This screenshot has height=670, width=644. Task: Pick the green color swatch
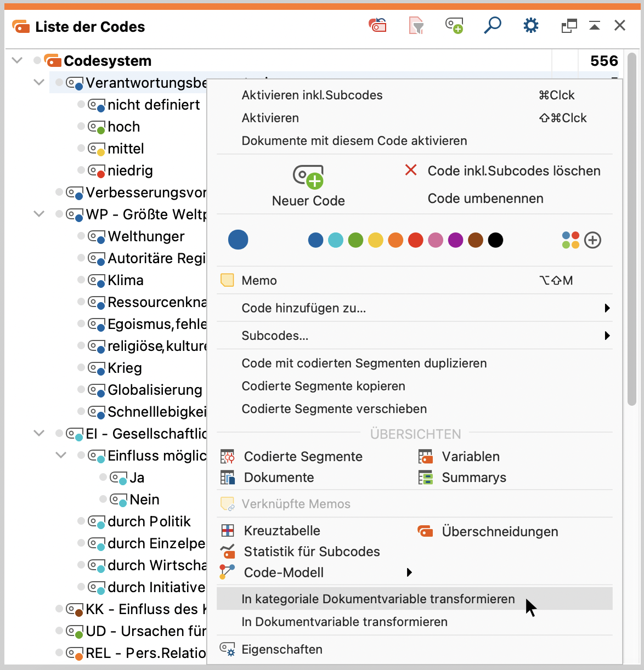[x=355, y=240]
